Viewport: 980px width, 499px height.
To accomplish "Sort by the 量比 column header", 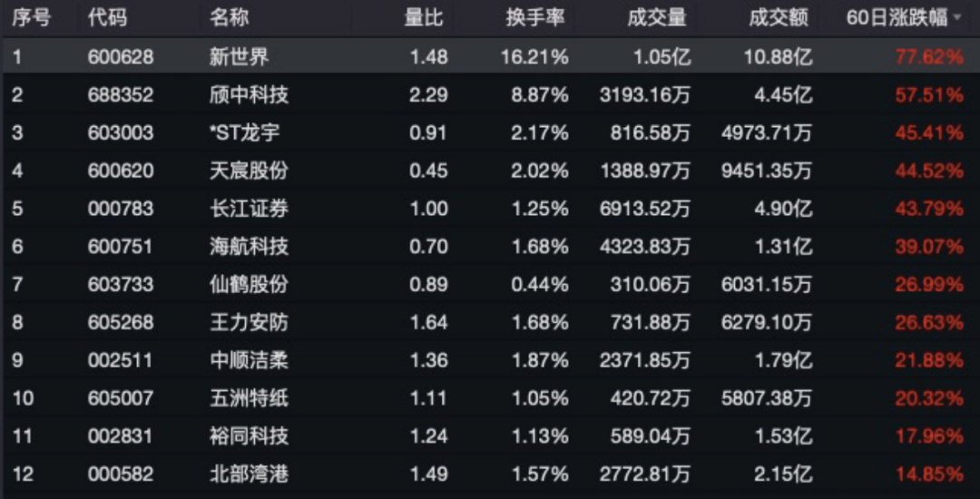I will point(423,18).
